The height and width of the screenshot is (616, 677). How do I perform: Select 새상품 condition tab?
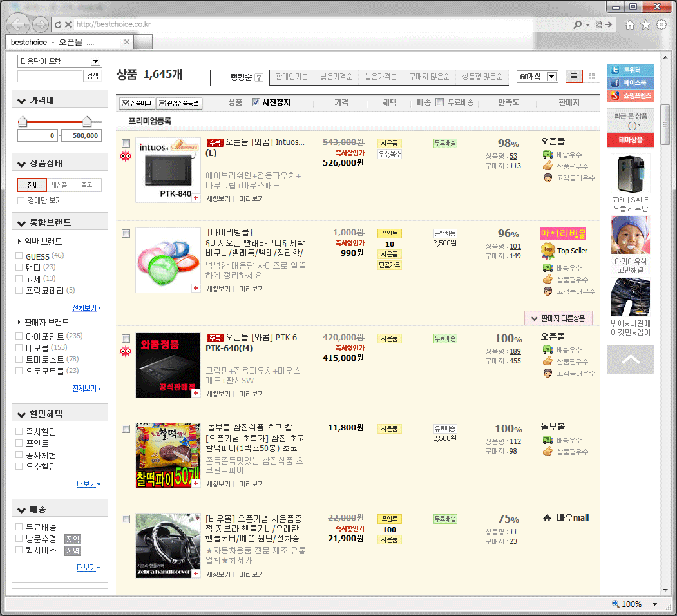point(59,185)
